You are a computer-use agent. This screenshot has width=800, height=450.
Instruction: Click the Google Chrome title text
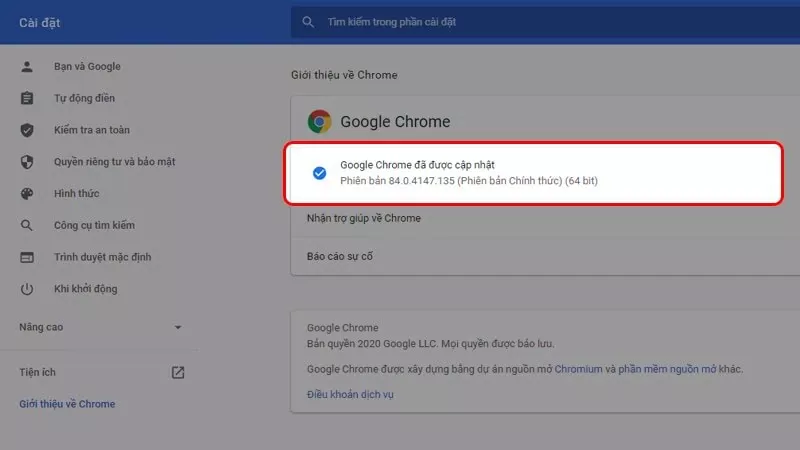395,121
